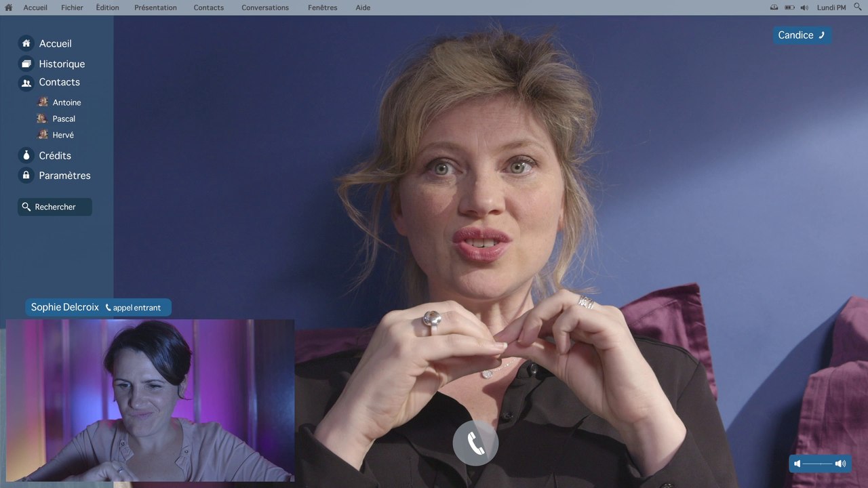Click the Candice call label
Screen dimensions: 868x488
pos(802,35)
